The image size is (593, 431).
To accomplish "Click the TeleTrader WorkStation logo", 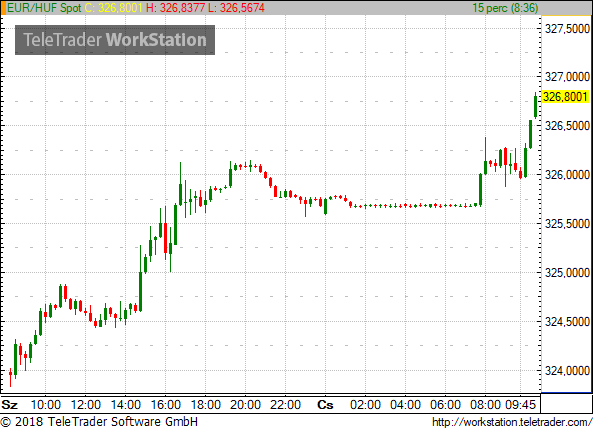I will click(x=115, y=40).
